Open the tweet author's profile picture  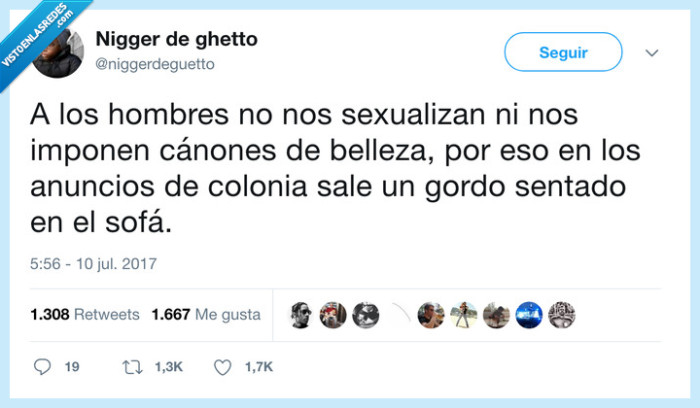(x=58, y=53)
